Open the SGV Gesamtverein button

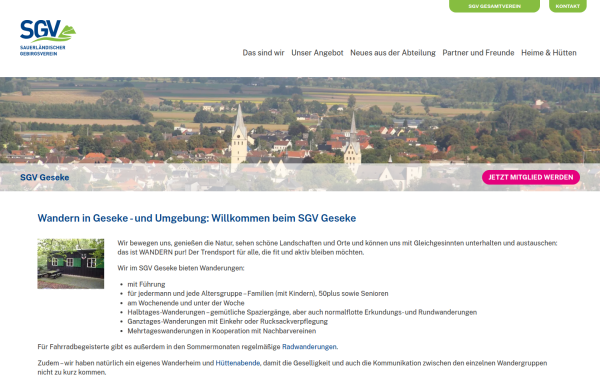(494, 6)
